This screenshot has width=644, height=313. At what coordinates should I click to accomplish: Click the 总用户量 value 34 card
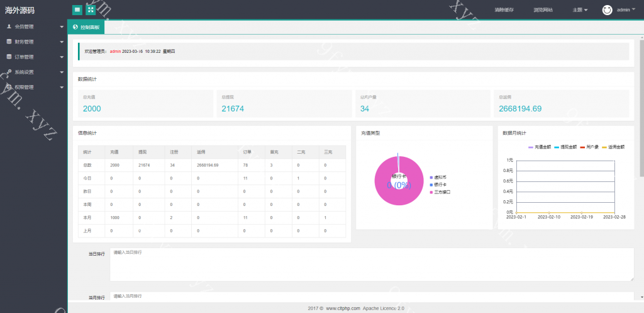[x=423, y=104]
